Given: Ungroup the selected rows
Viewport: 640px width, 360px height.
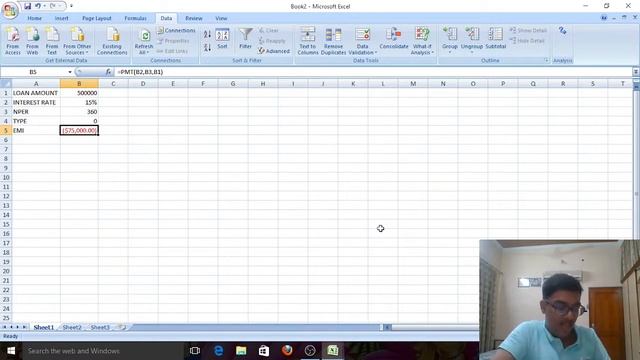Looking at the screenshot, I should click(x=471, y=41).
